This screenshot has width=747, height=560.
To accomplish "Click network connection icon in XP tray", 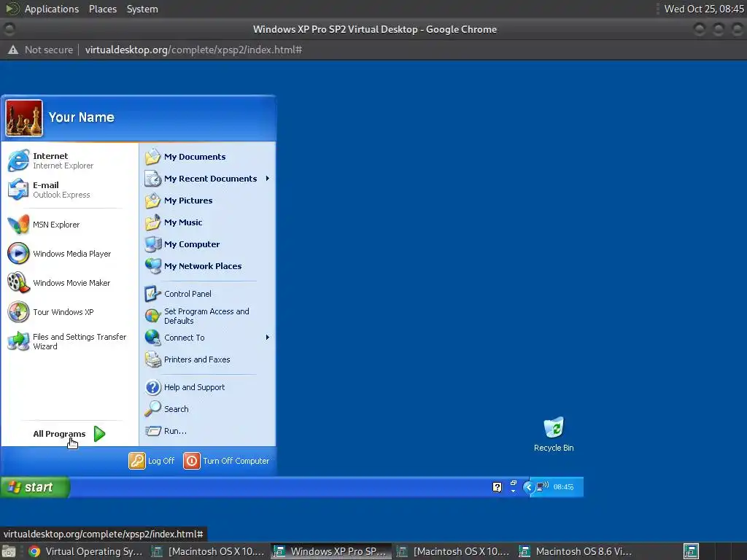I will 542,486.
